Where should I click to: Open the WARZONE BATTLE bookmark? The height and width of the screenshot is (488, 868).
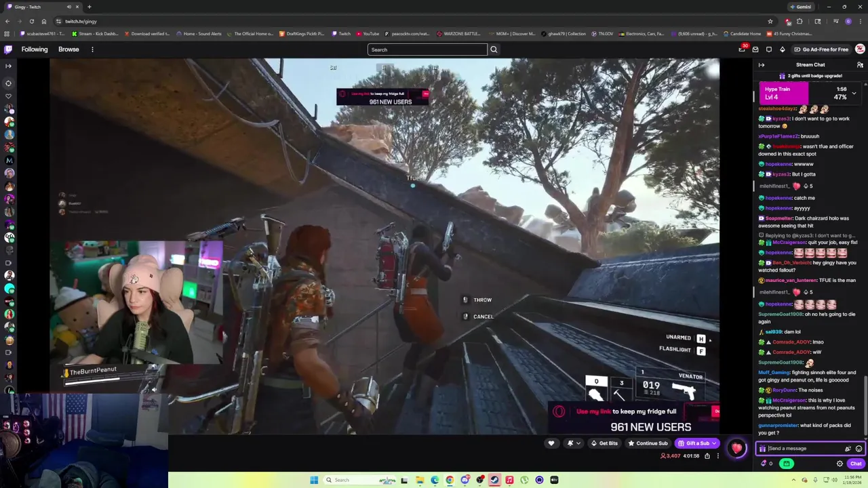click(x=459, y=33)
